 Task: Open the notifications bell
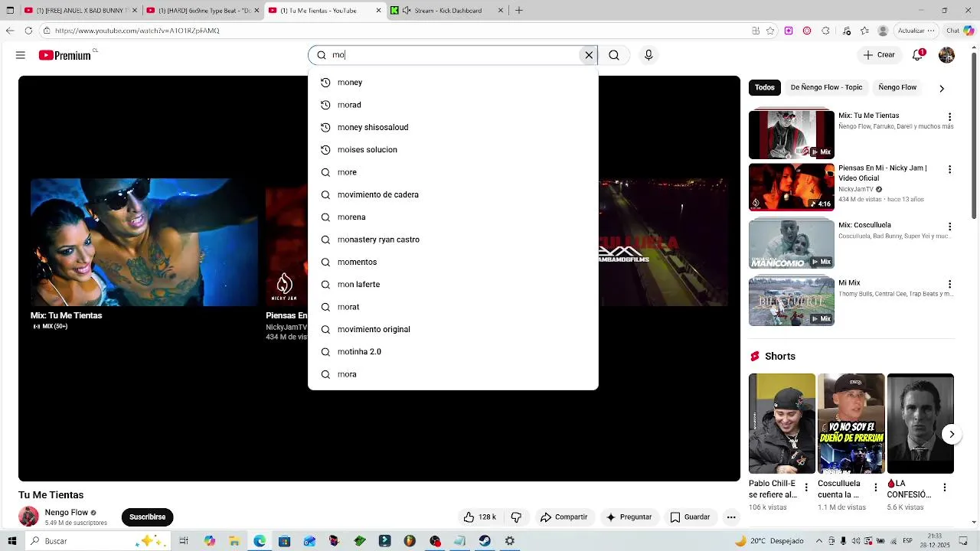coord(918,55)
